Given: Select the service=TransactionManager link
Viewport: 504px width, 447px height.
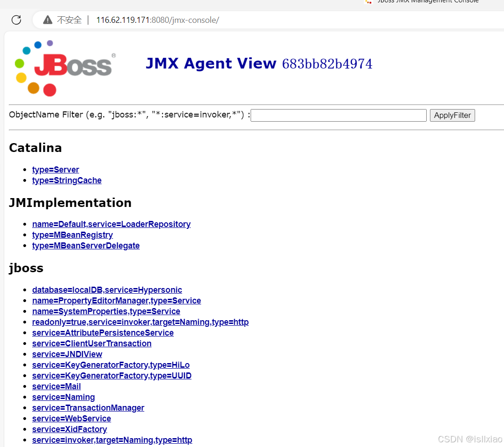Looking at the screenshot, I should pyautogui.click(x=88, y=407).
